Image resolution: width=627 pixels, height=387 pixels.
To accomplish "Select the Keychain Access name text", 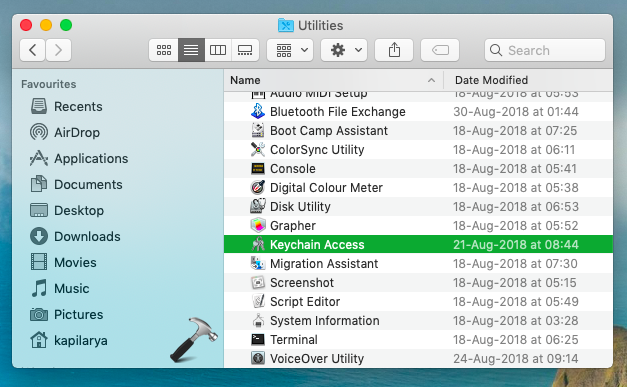I will click(317, 244).
